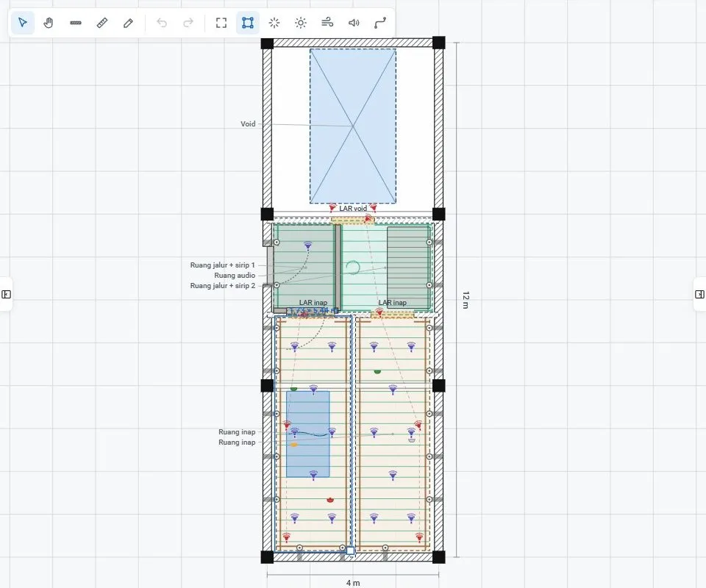Click the "LAR void" label
Screen dimensions: 706x588
353,209
